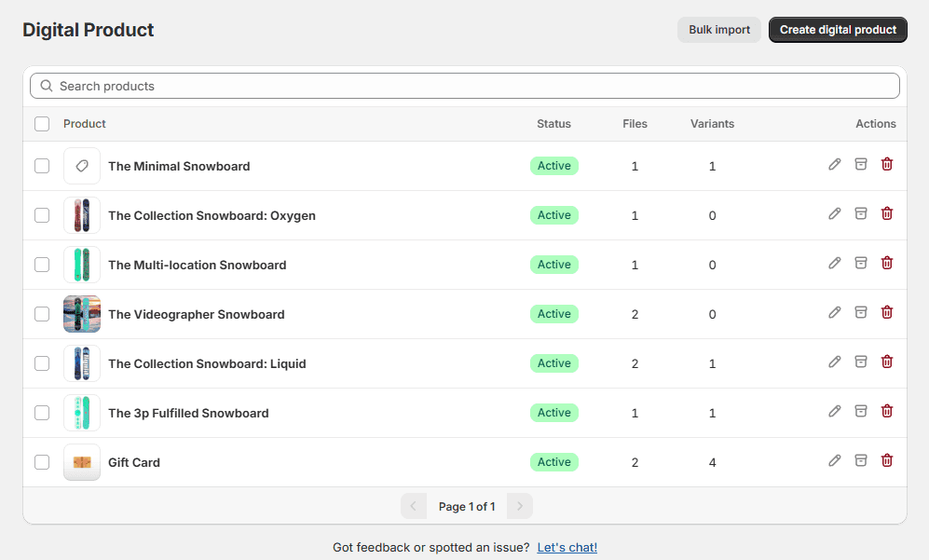Archive The Collection Snowboard: Liquid
Screen dimensions: 929x560
coord(861,362)
